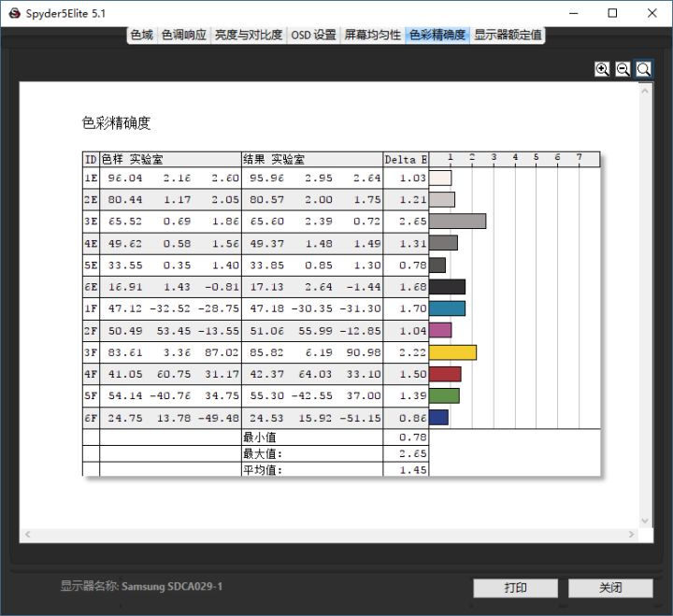This screenshot has width=673, height=616.
Task: Click the 4F row ID cell
Action: pyautogui.click(x=91, y=374)
